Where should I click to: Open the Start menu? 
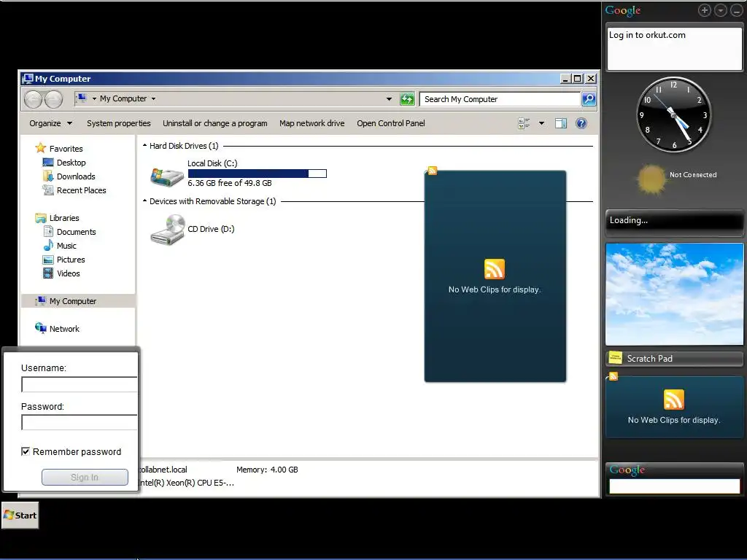20,516
